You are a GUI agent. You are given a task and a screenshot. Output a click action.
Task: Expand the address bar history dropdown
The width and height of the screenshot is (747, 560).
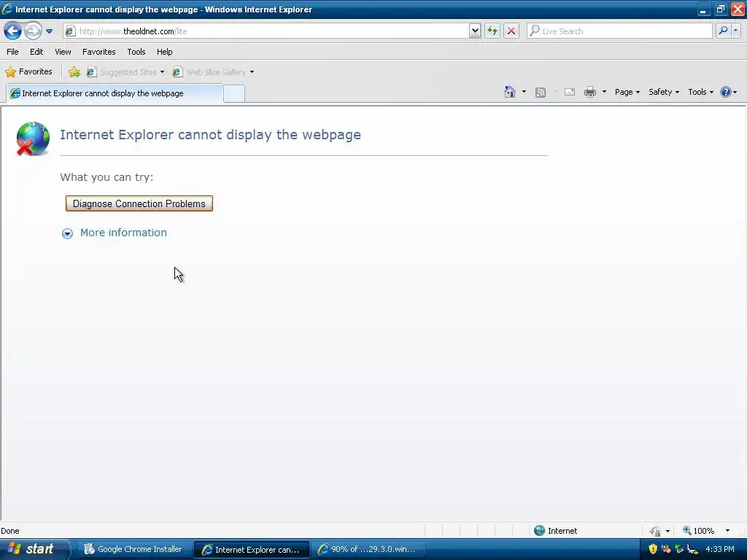[x=475, y=31]
